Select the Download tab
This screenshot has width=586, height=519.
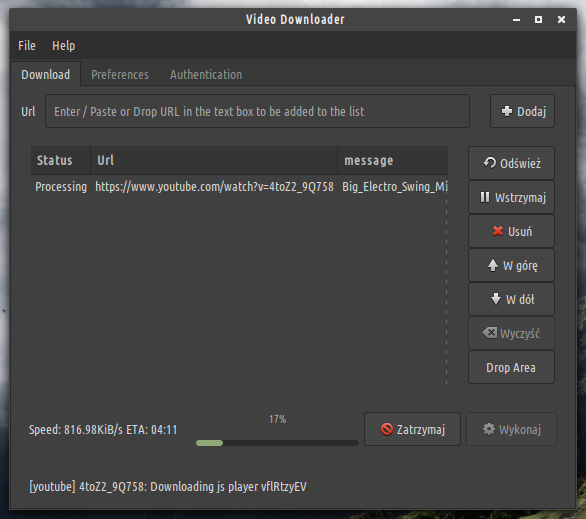[x=46, y=74]
